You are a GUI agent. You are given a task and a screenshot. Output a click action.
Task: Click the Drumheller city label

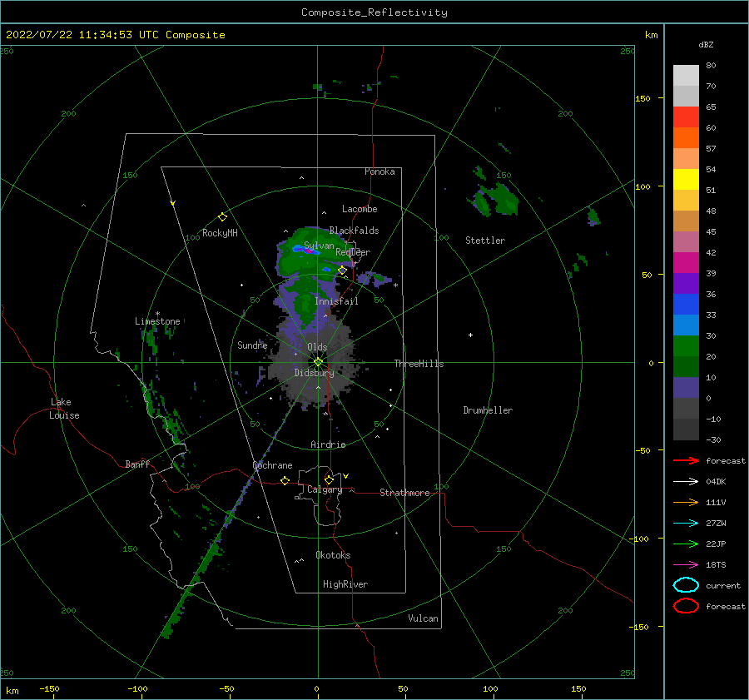click(488, 410)
